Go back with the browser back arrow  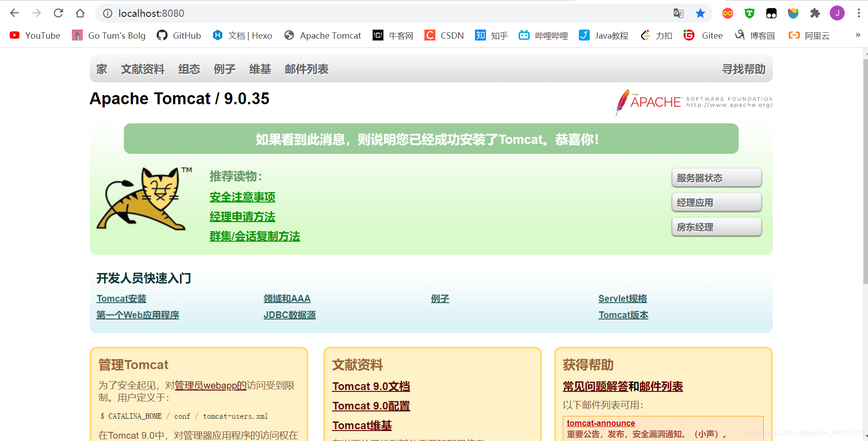coord(15,13)
